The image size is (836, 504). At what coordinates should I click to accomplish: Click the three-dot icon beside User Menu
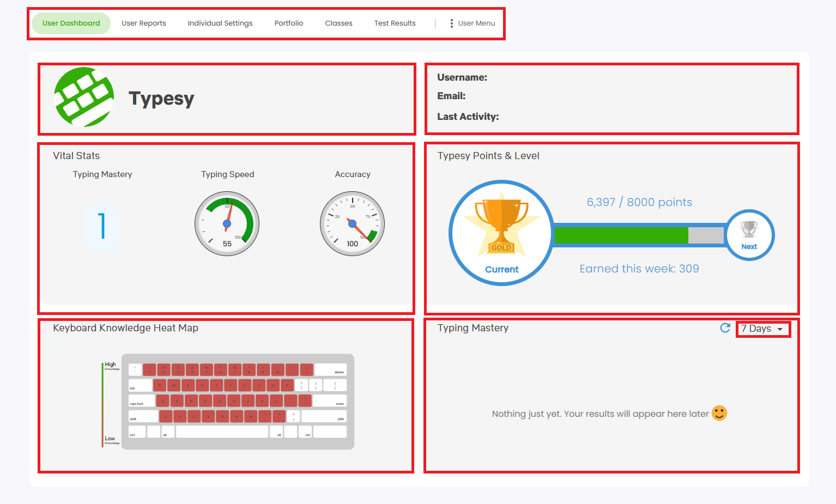pos(451,23)
